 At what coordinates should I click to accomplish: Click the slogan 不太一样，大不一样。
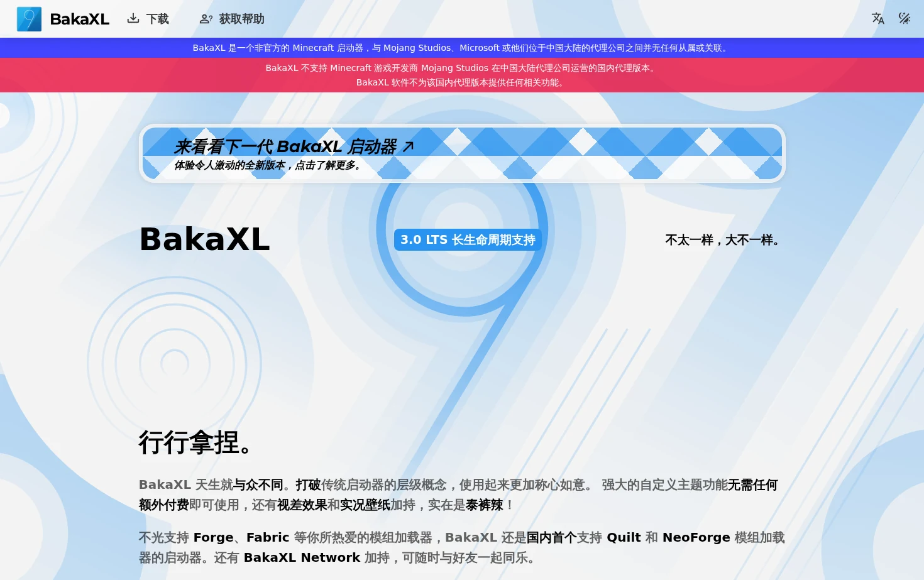point(725,240)
